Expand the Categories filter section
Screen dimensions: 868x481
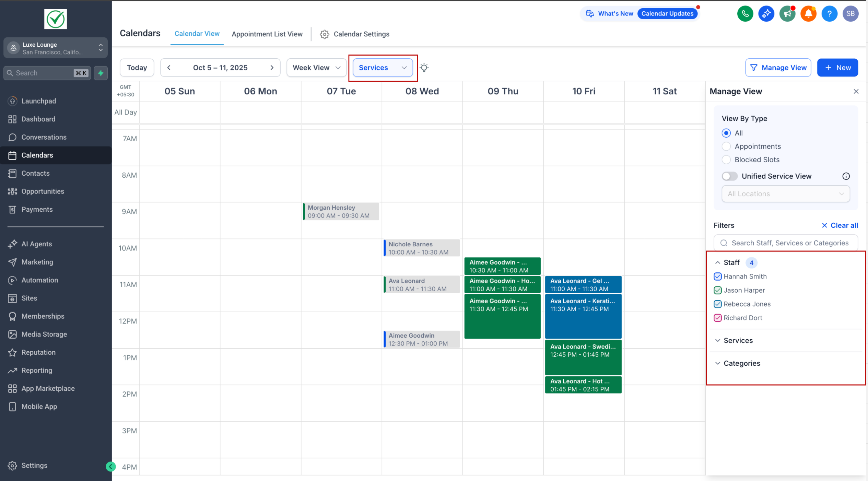pos(741,363)
